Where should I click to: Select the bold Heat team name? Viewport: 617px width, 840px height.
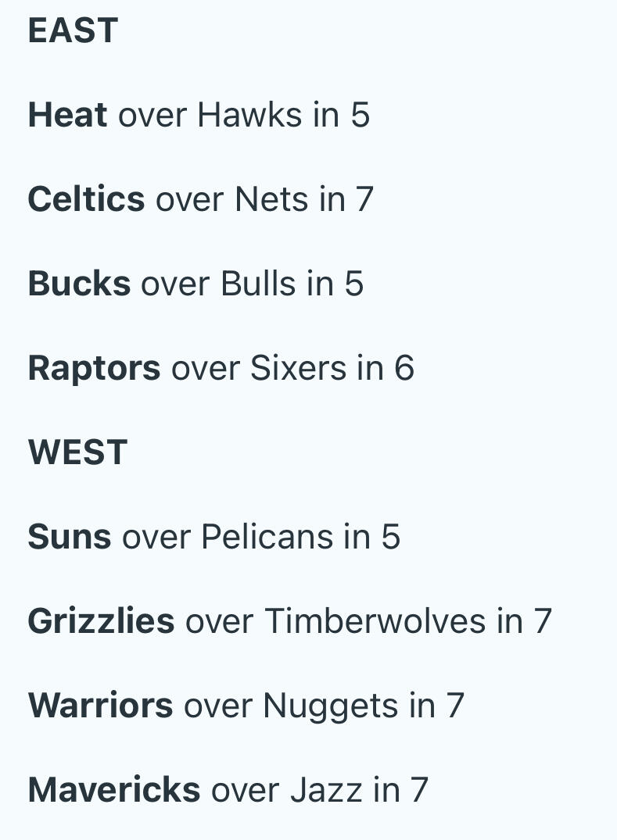67,115
